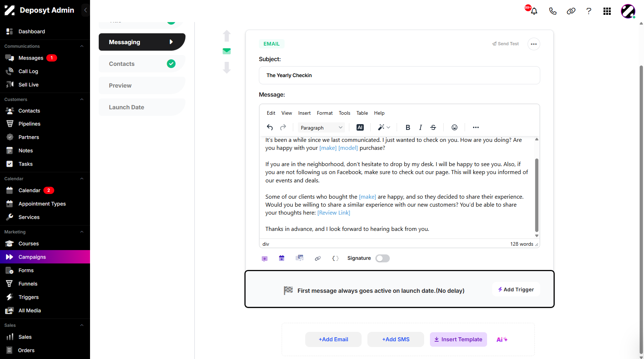Open email options ellipsis menu
Screen dimensions: 644x359
click(534, 44)
